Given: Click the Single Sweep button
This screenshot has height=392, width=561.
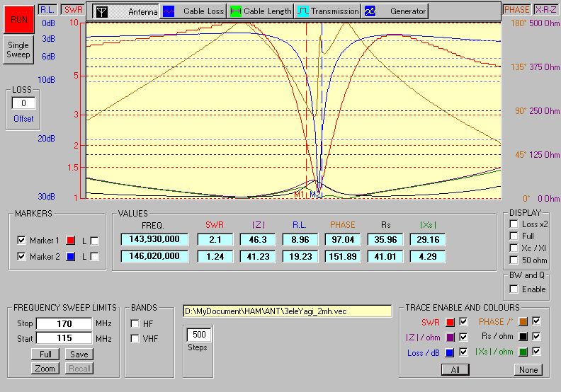Looking at the screenshot, I should (18, 50).
